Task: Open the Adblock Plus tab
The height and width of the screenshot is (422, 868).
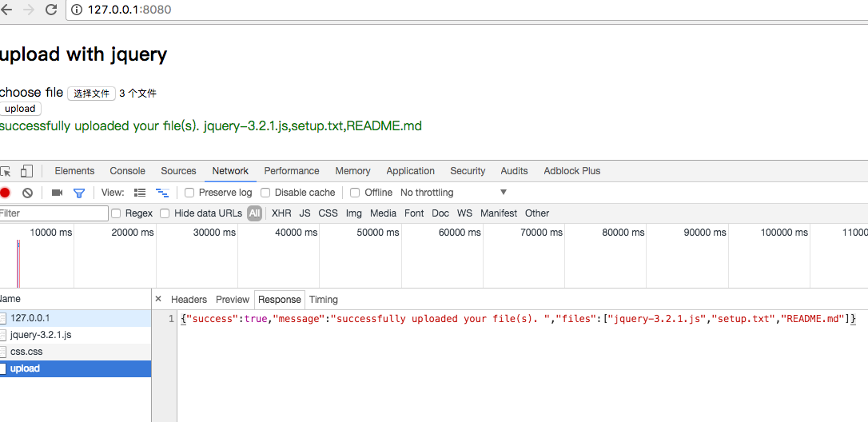Action: pyautogui.click(x=571, y=171)
